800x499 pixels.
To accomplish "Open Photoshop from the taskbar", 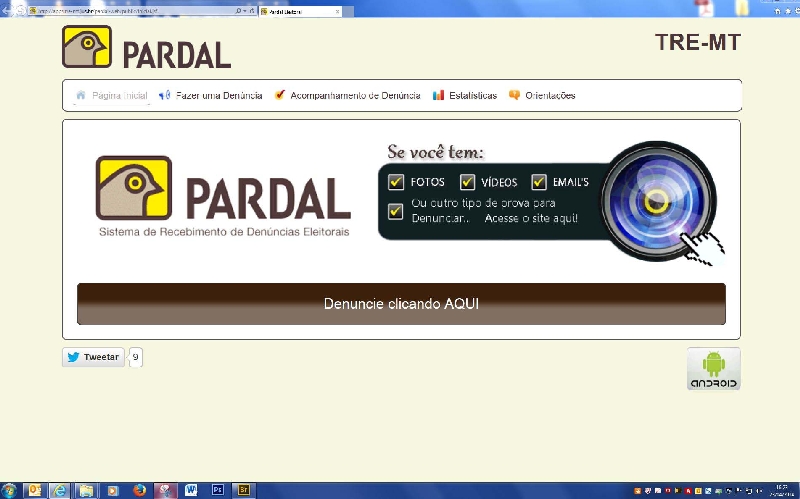I will point(217,490).
